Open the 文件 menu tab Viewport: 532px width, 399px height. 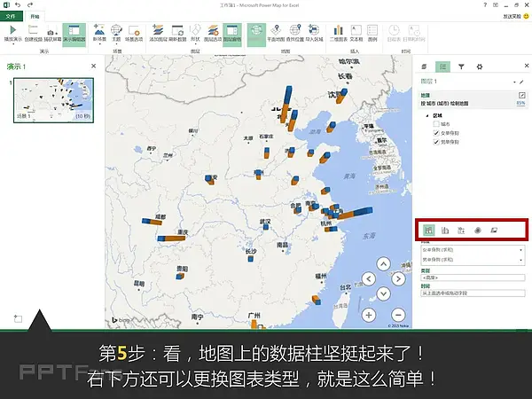coord(12,16)
